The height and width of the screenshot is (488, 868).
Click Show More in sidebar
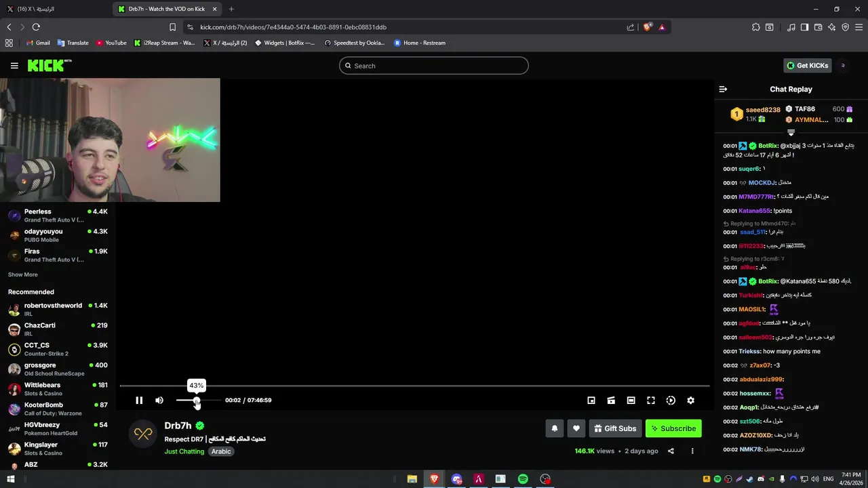click(23, 274)
